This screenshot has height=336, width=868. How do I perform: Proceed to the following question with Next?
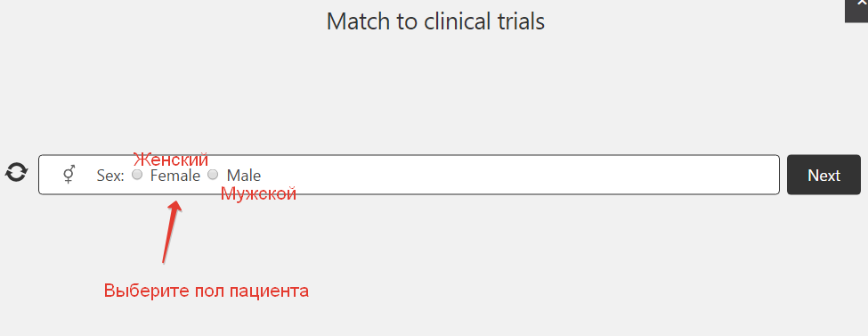pyautogui.click(x=823, y=176)
